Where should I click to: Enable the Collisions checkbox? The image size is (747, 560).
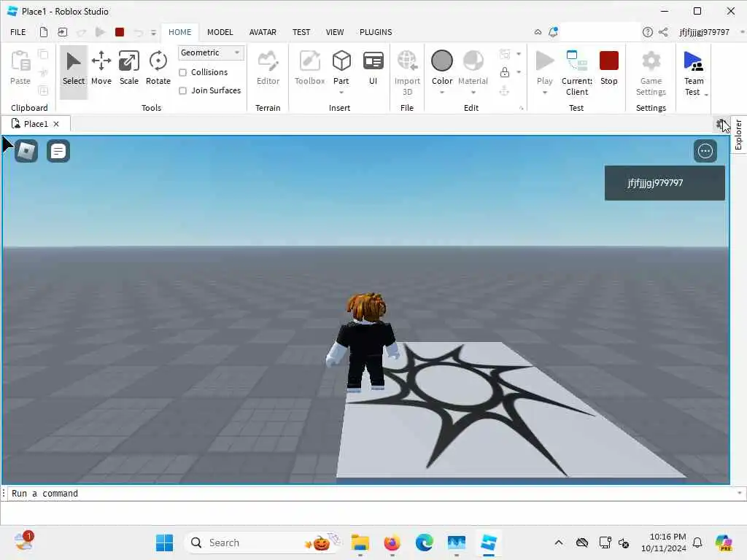(182, 72)
